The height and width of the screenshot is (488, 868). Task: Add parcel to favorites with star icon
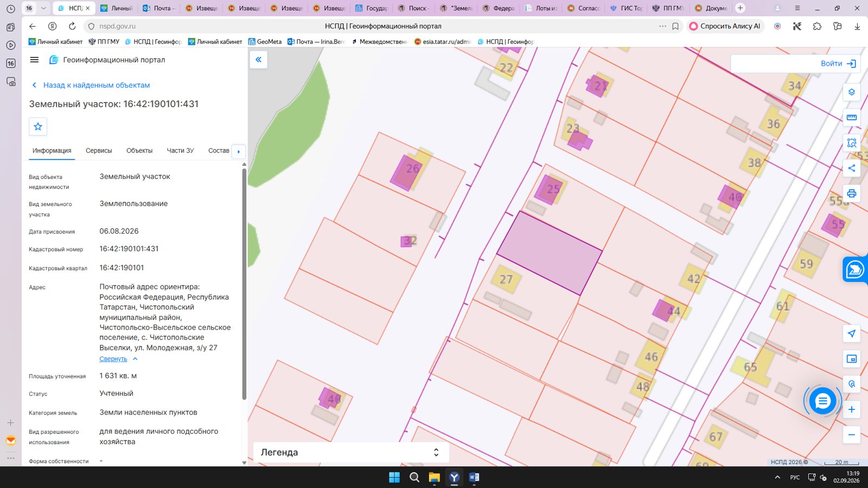click(x=38, y=126)
